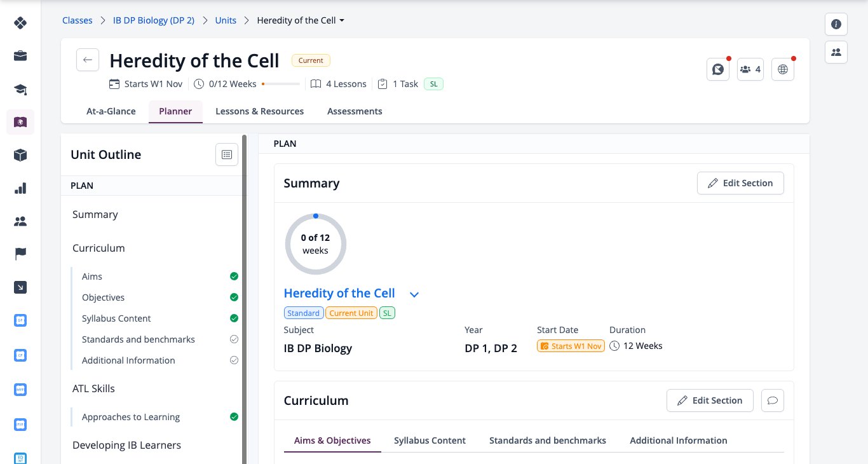Select Developing IB Learners in the outline

tap(126, 445)
